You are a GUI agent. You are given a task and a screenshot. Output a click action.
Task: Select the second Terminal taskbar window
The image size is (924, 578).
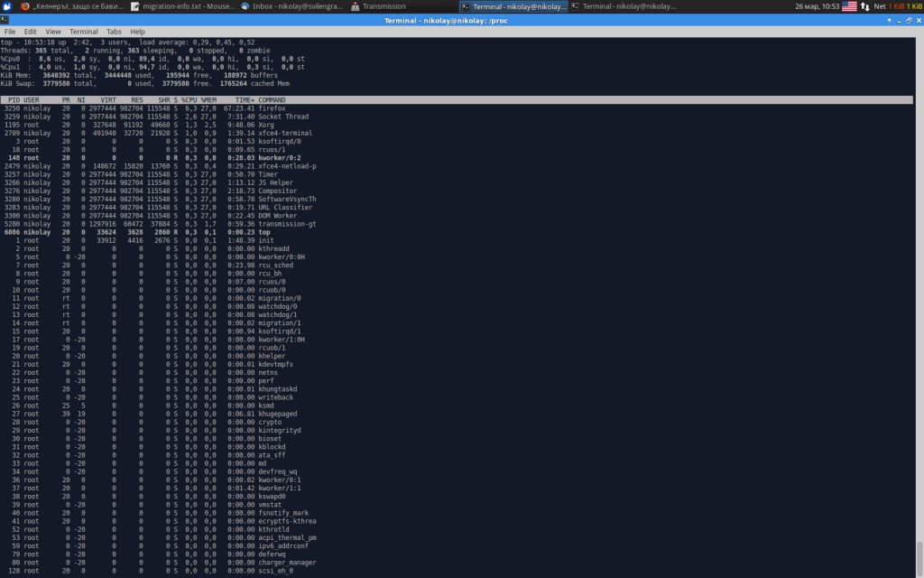coord(624,6)
